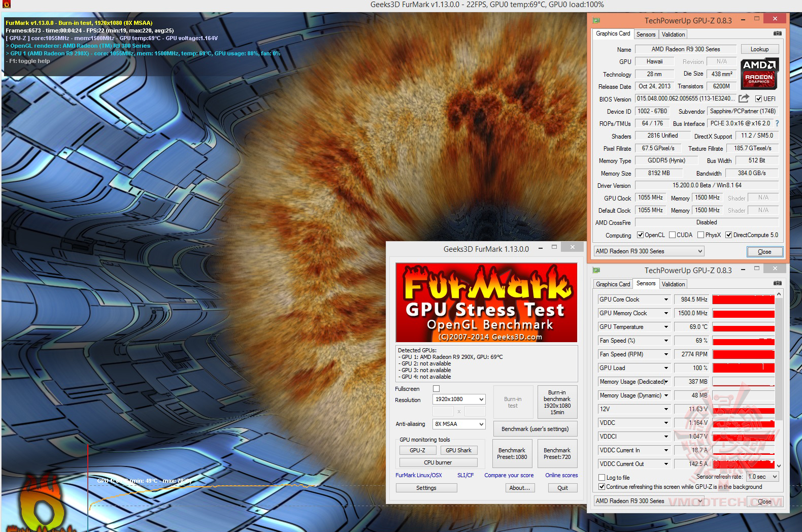Close the Geeks3D FurMark 1.13.0.0 dialog
The image size is (802, 532).
coord(573,247)
